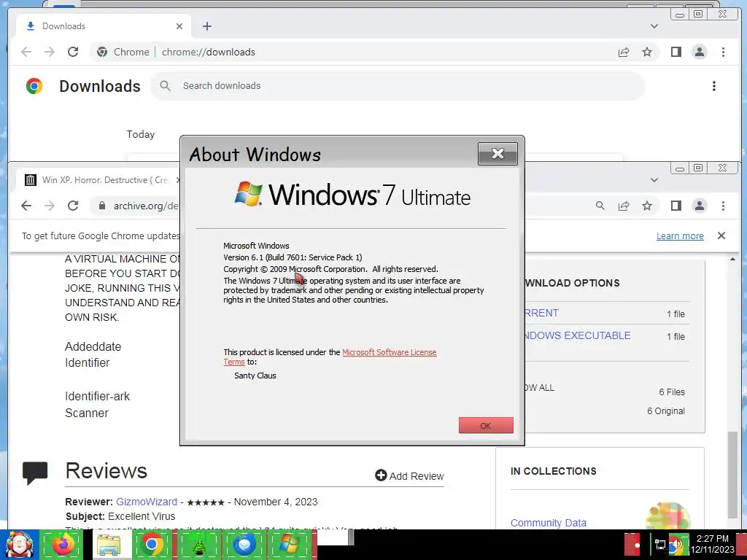
Task: Open profile avatar in archive.org window
Action: (x=700, y=206)
